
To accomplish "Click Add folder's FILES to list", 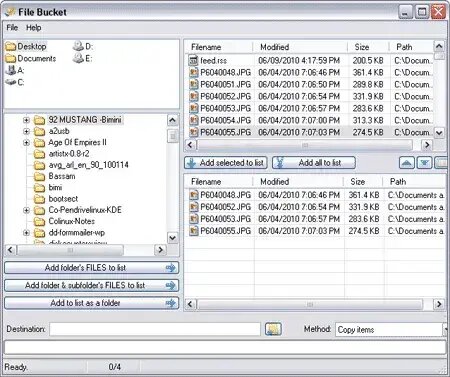I will (x=91, y=268).
